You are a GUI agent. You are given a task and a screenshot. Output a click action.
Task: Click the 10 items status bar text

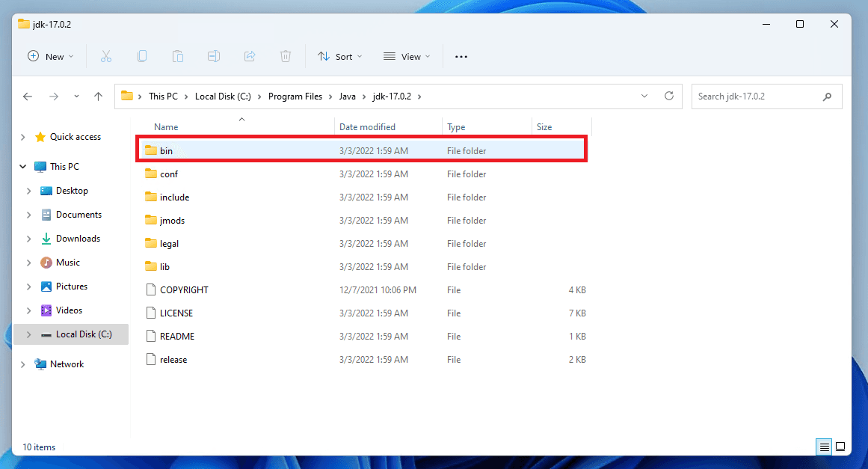[39, 447]
